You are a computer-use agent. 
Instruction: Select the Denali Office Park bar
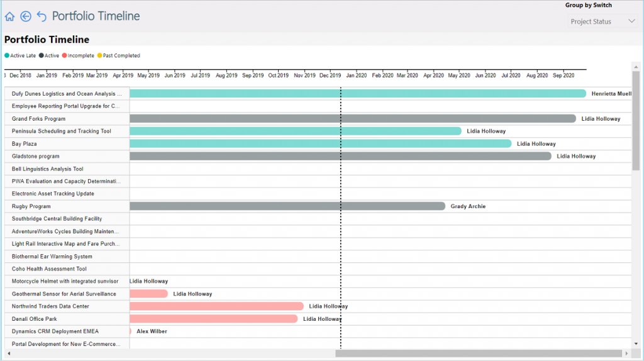pos(214,319)
